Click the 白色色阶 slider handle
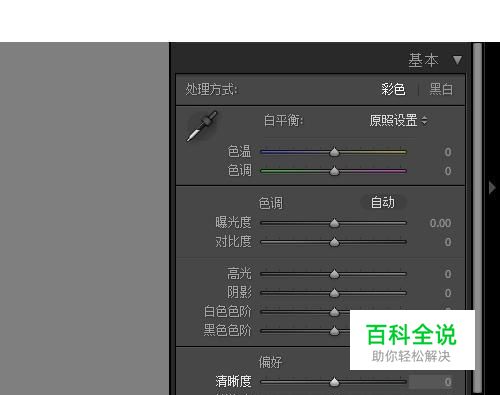This screenshot has width=500, height=395. pyautogui.click(x=334, y=312)
